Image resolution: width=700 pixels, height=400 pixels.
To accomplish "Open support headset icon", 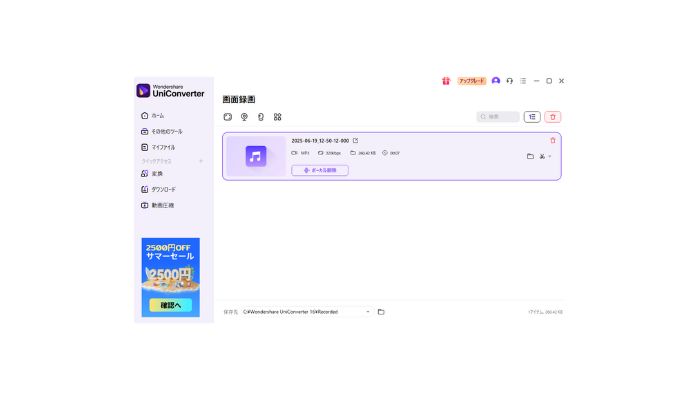I will tap(510, 81).
